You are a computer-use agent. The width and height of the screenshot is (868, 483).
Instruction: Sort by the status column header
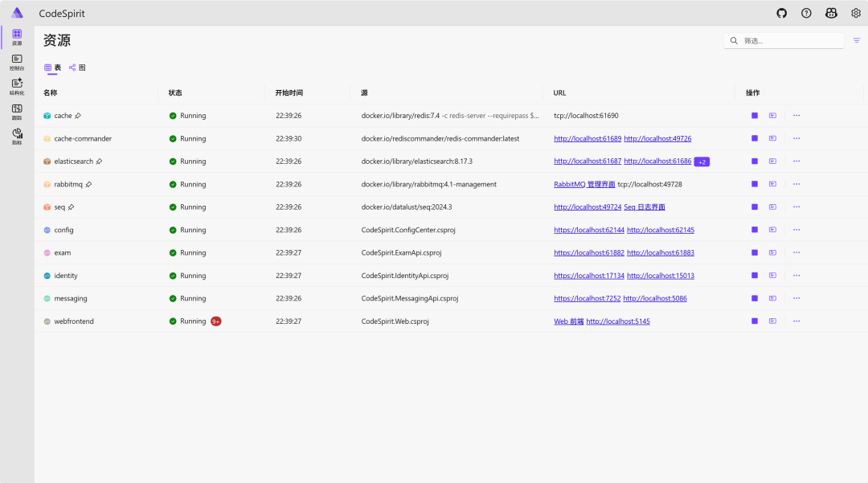click(175, 93)
